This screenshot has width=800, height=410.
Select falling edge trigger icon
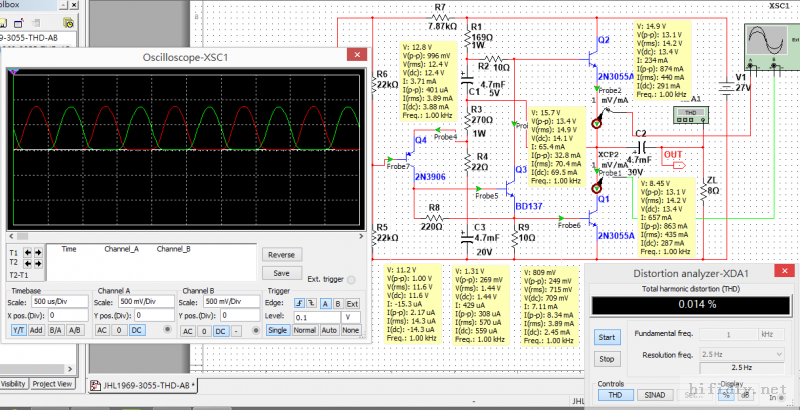[x=309, y=303]
